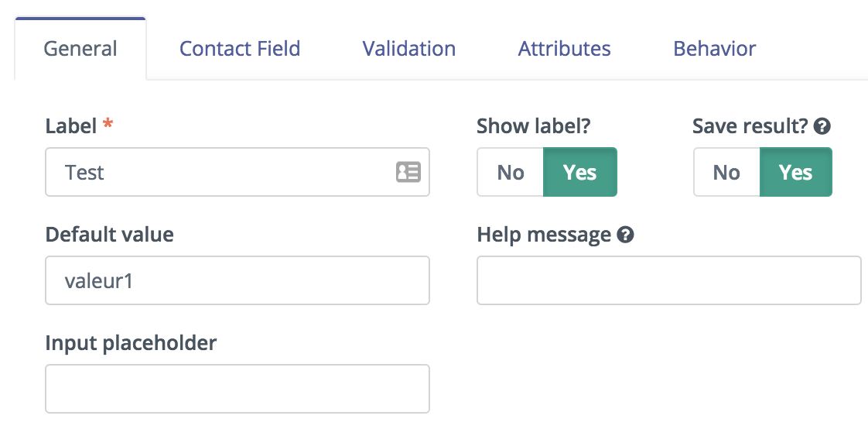
Task: Click the Input placeholder label text
Action: pyautogui.click(x=131, y=343)
